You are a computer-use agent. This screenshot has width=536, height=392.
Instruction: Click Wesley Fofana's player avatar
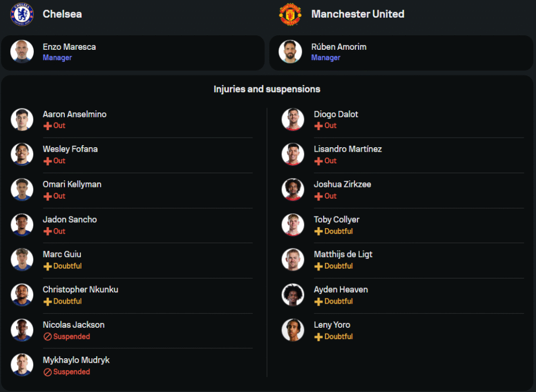point(22,154)
